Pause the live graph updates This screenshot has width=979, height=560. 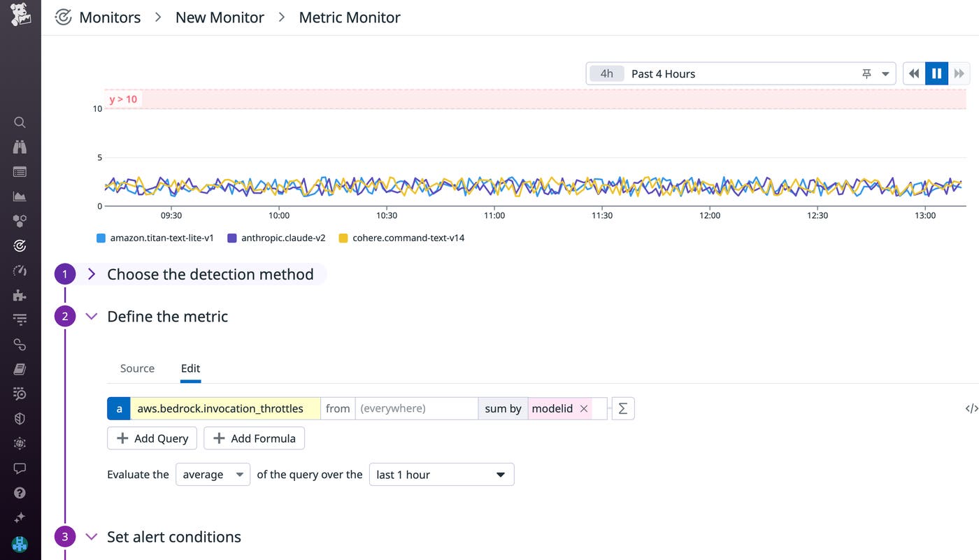(x=936, y=73)
